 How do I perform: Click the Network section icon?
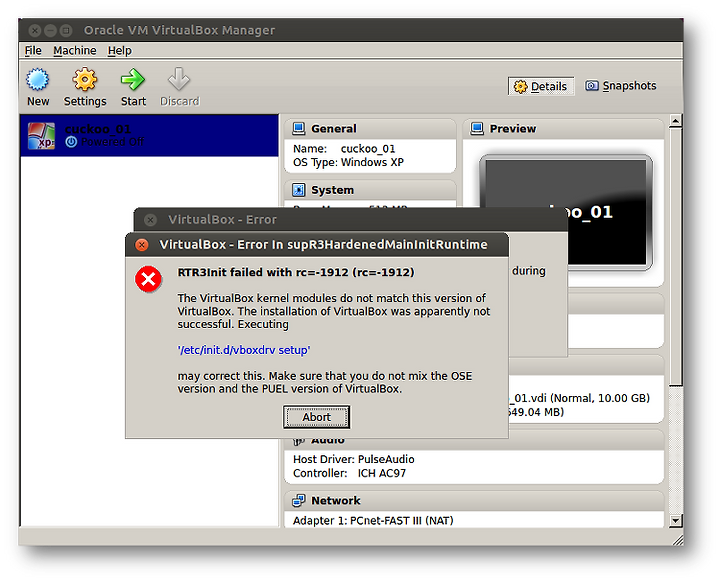point(298,500)
